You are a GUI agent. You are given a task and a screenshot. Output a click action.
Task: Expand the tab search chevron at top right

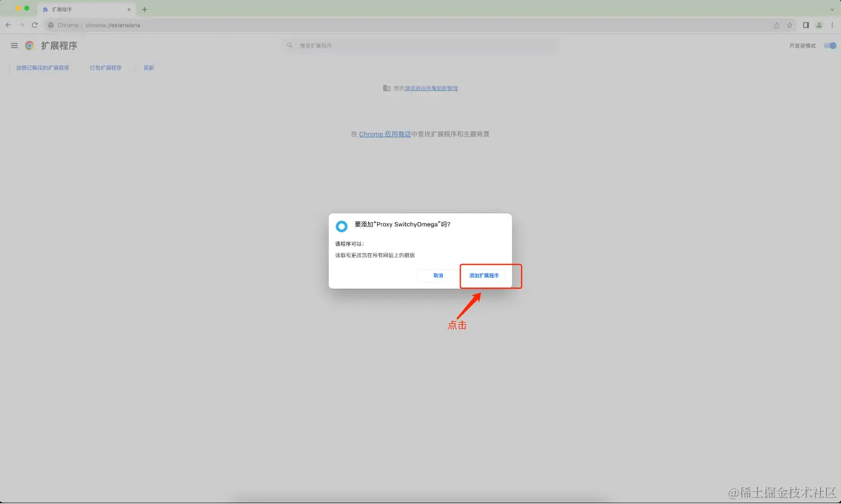click(832, 10)
